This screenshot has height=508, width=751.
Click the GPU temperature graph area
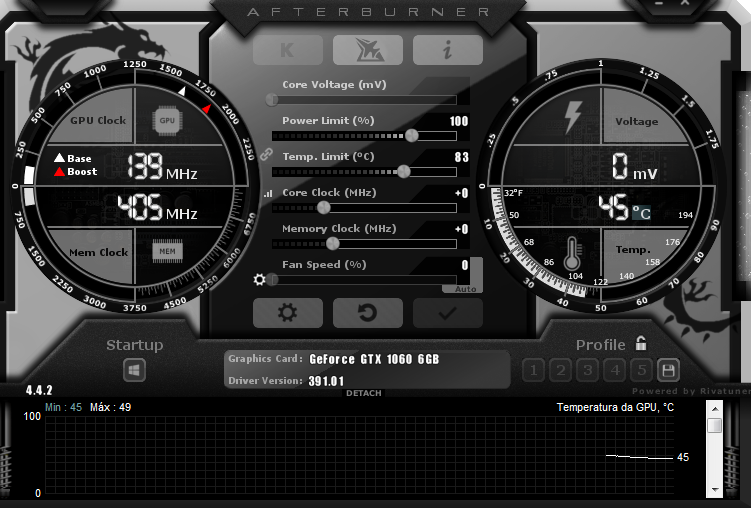click(x=359, y=455)
